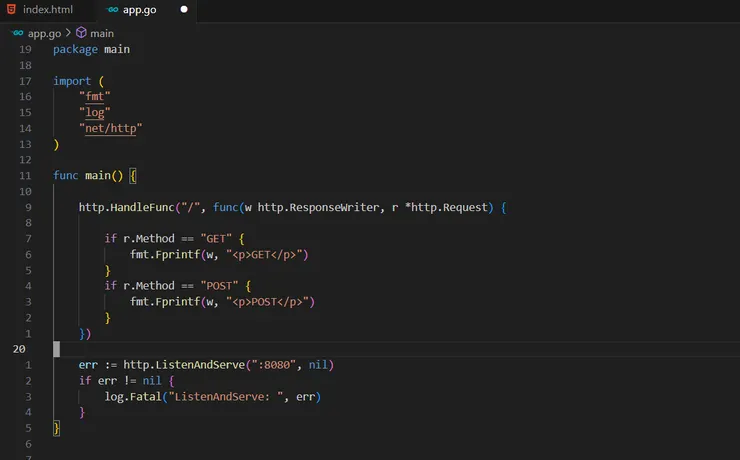This screenshot has width=740, height=460.
Task: Click the unsaved dot on app.go tab
Action: pos(184,10)
